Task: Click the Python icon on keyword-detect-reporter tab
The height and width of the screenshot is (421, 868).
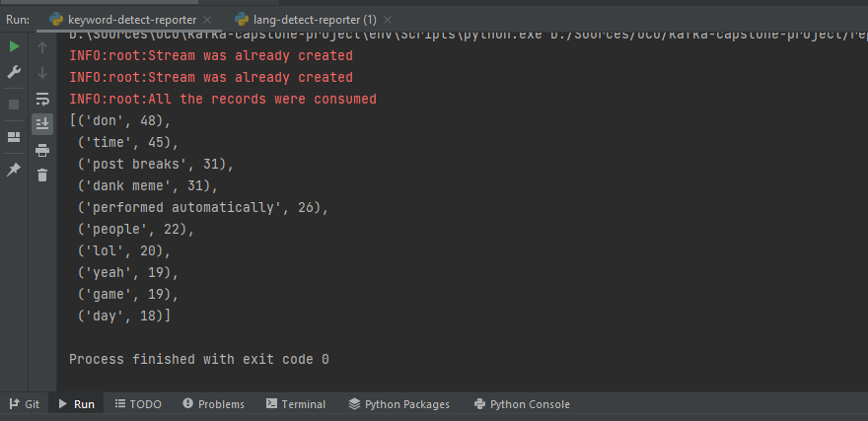Action: pos(56,20)
